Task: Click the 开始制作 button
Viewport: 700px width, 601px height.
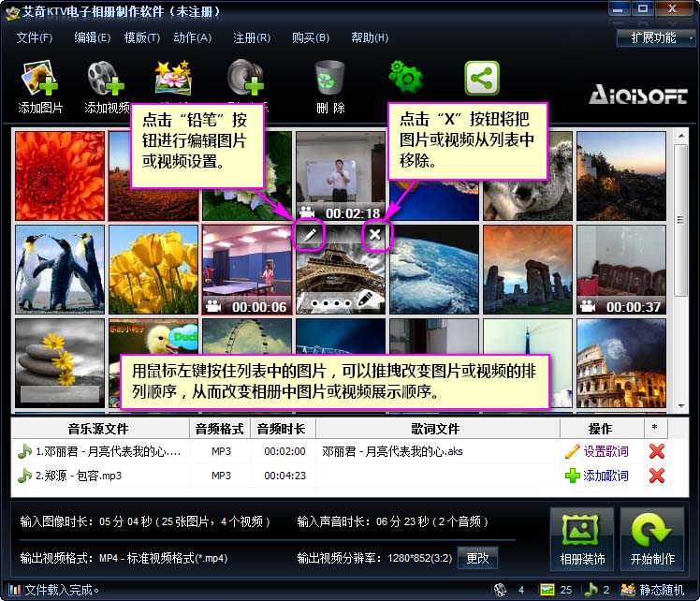Action: tap(652, 539)
